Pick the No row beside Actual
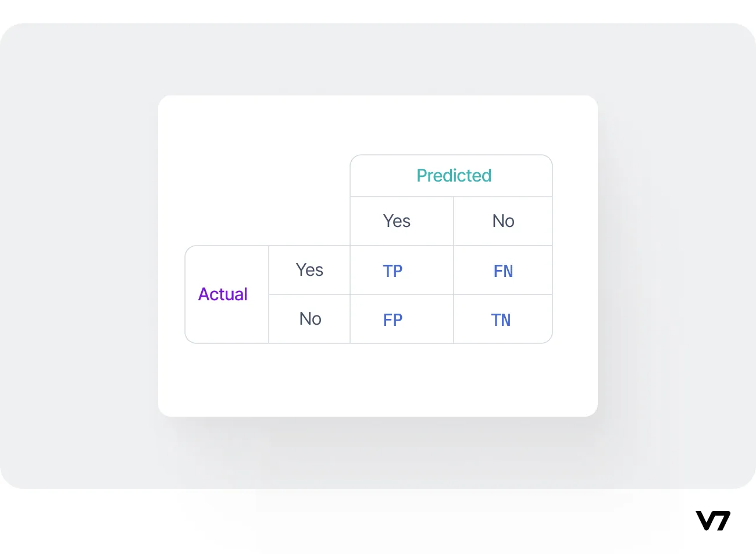This screenshot has height=554, width=756. pyautogui.click(x=309, y=319)
